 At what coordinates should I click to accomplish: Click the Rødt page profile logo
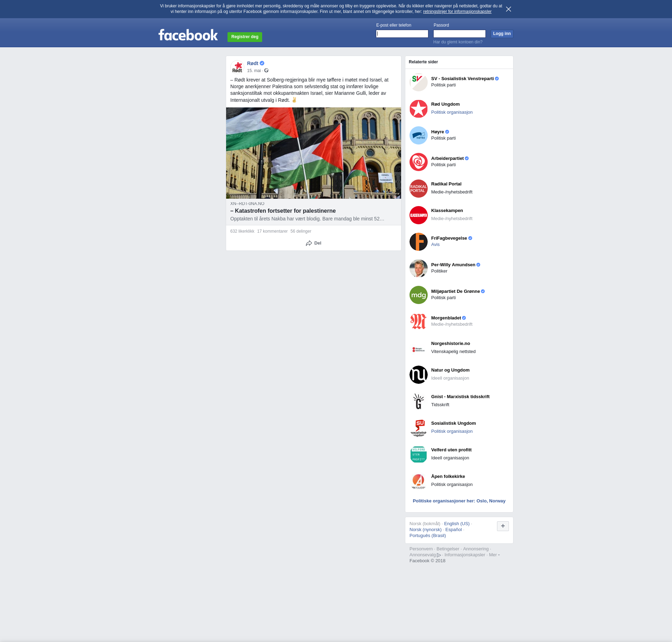coord(237,67)
